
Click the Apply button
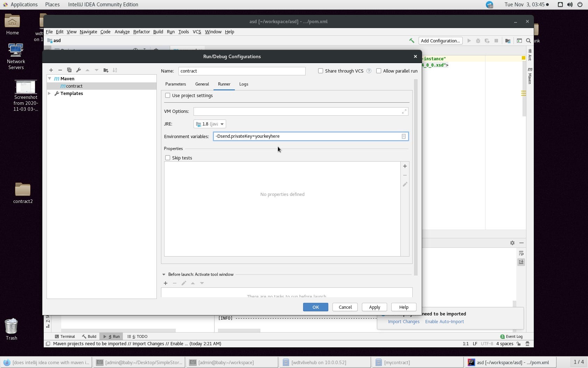coord(374,307)
